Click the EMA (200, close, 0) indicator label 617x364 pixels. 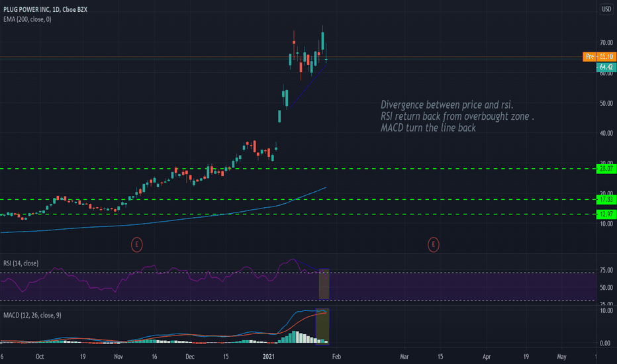pos(27,19)
